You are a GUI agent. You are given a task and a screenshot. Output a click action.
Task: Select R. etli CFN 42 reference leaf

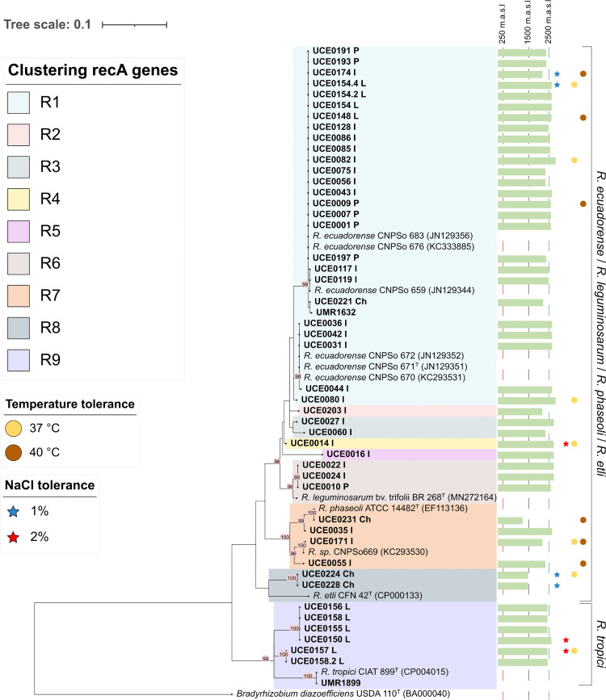(368, 595)
